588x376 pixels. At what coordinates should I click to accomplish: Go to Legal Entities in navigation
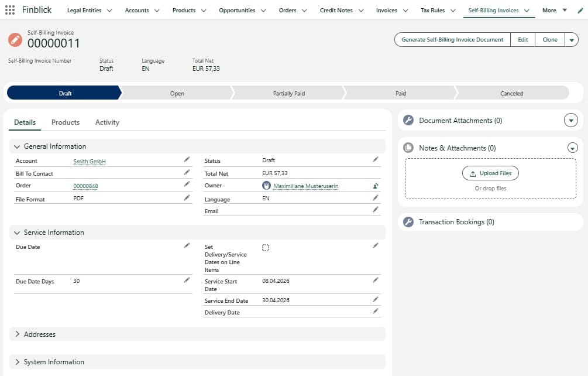[x=84, y=11]
